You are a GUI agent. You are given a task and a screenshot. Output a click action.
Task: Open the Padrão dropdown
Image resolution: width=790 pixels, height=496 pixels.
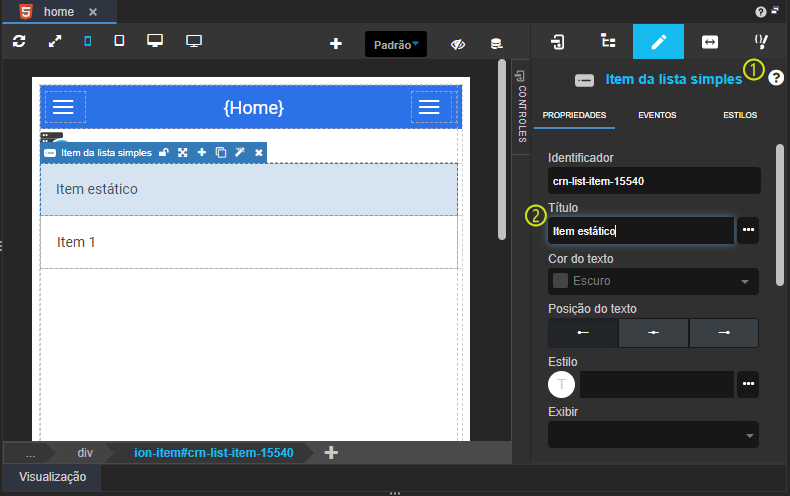pos(396,44)
